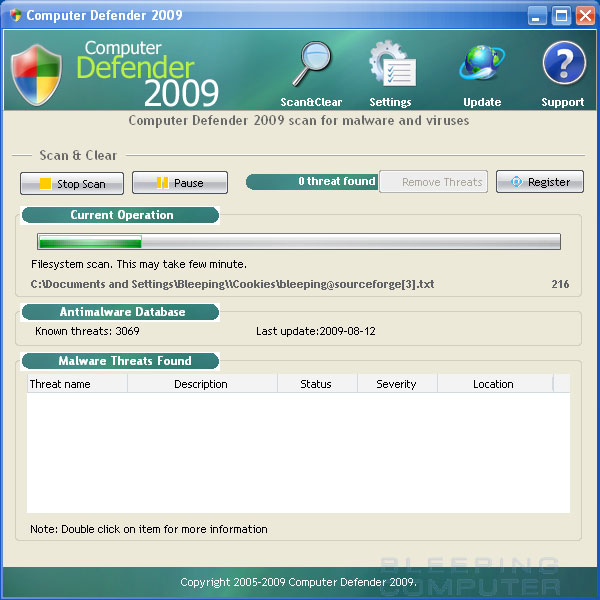Click the Antimalware Database header
The image size is (600, 600).
click(121, 312)
